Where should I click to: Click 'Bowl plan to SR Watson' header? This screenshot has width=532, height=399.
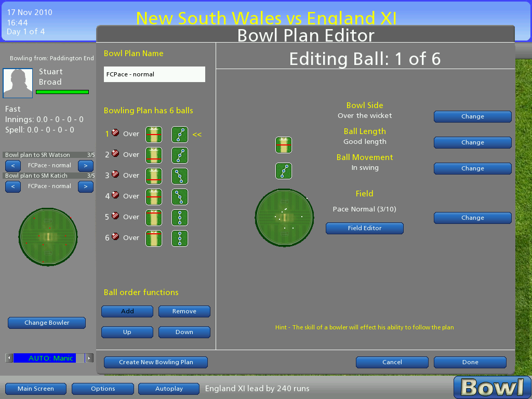click(x=49, y=155)
